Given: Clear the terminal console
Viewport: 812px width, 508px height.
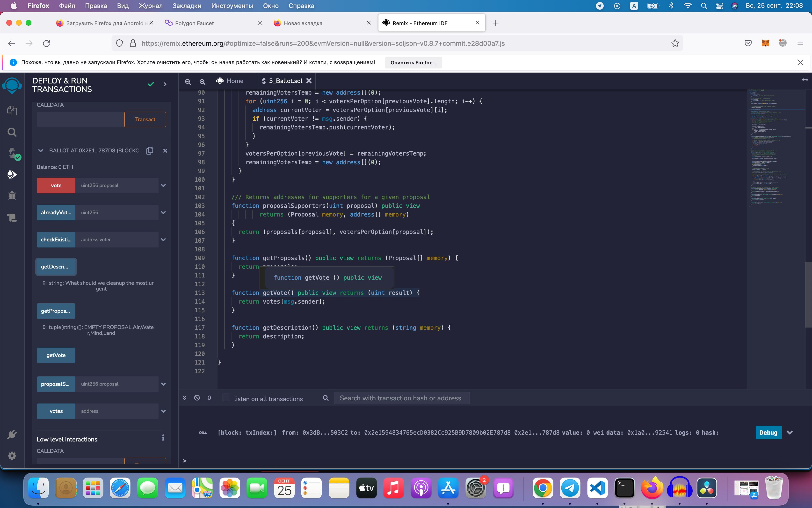Looking at the screenshot, I should pyautogui.click(x=197, y=398).
